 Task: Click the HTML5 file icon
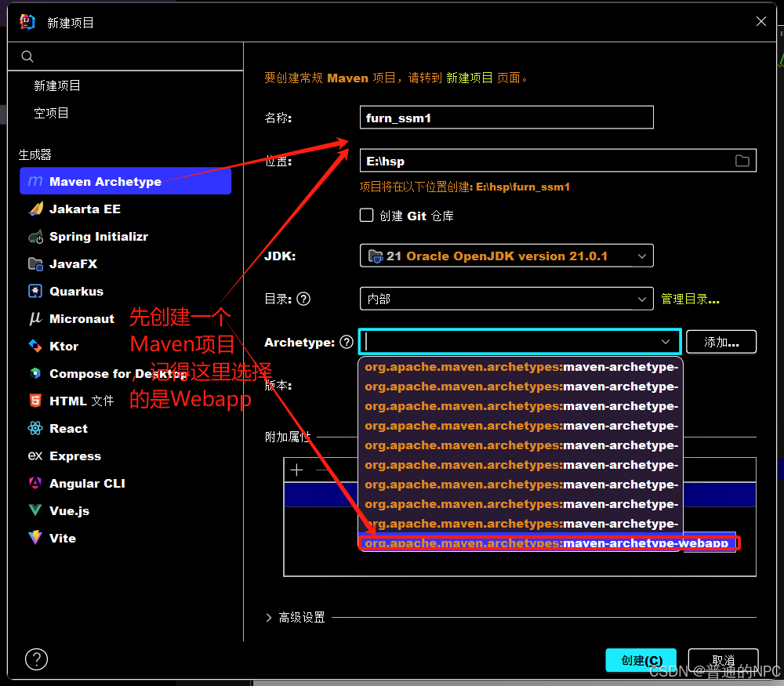[x=35, y=401]
